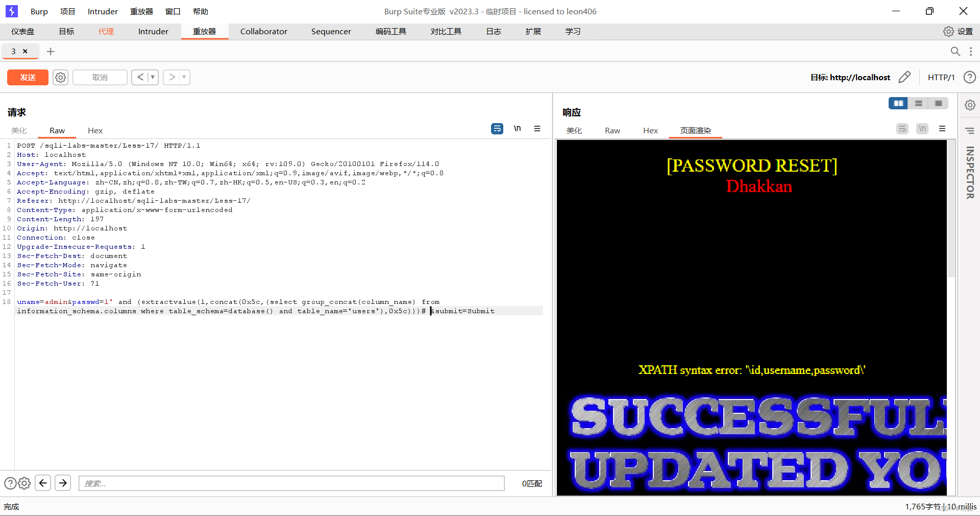
Task: Toggle word wrap in response panel
Action: (902, 129)
